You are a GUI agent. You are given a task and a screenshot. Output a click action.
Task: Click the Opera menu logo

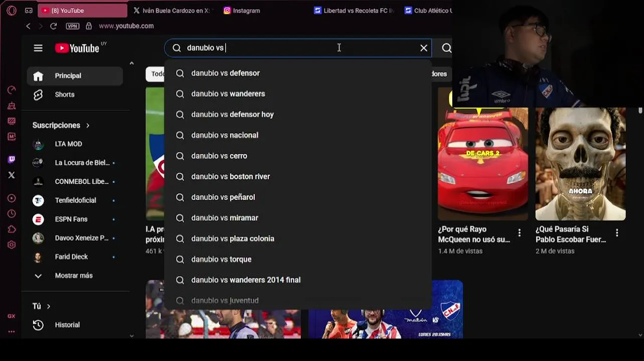pyautogui.click(x=12, y=11)
